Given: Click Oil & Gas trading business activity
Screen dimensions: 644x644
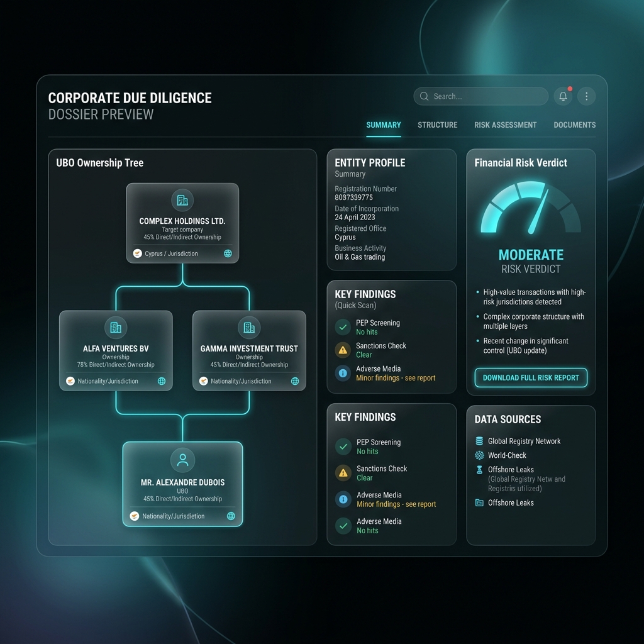Looking at the screenshot, I should tap(360, 257).
